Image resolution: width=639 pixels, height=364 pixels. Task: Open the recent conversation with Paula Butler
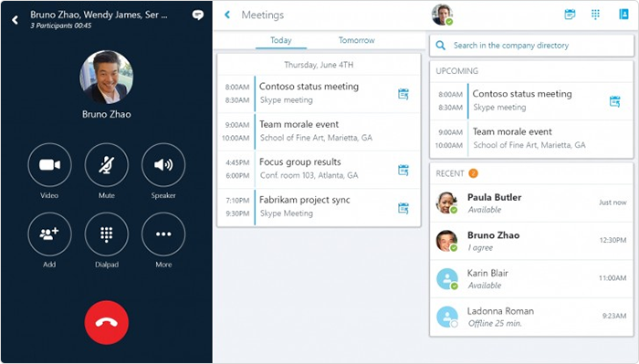coord(531,203)
